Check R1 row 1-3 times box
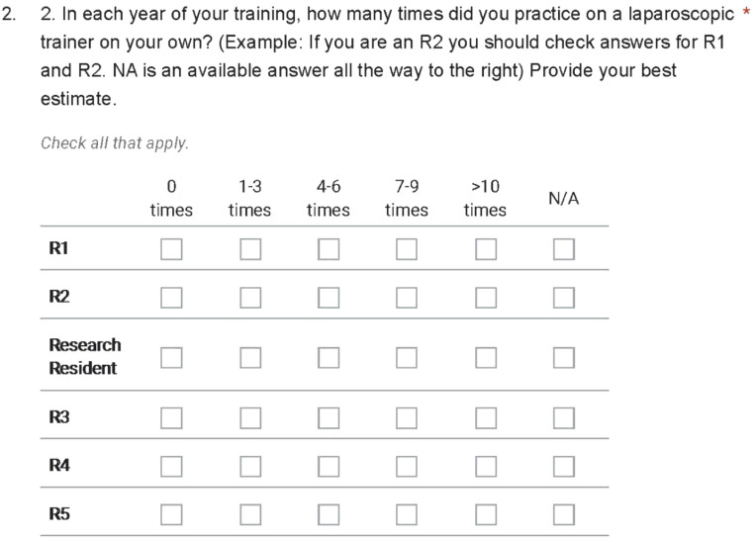The height and width of the screenshot is (540, 756). (250, 249)
